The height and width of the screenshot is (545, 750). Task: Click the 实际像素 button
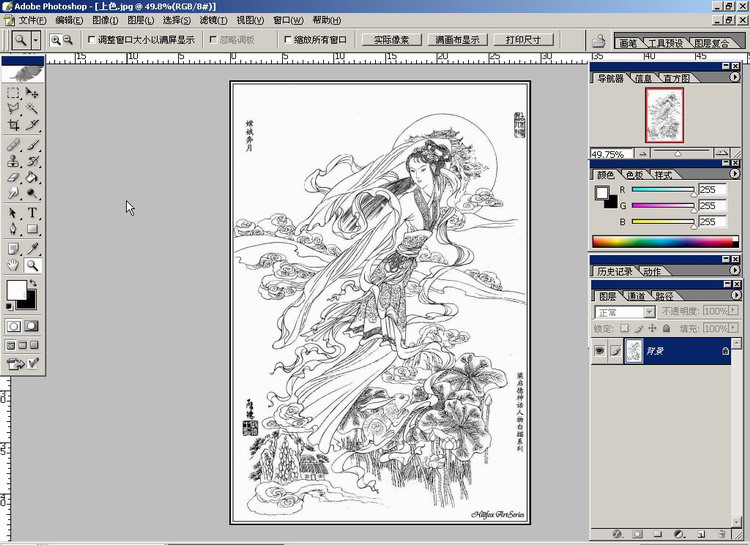pyautogui.click(x=391, y=40)
